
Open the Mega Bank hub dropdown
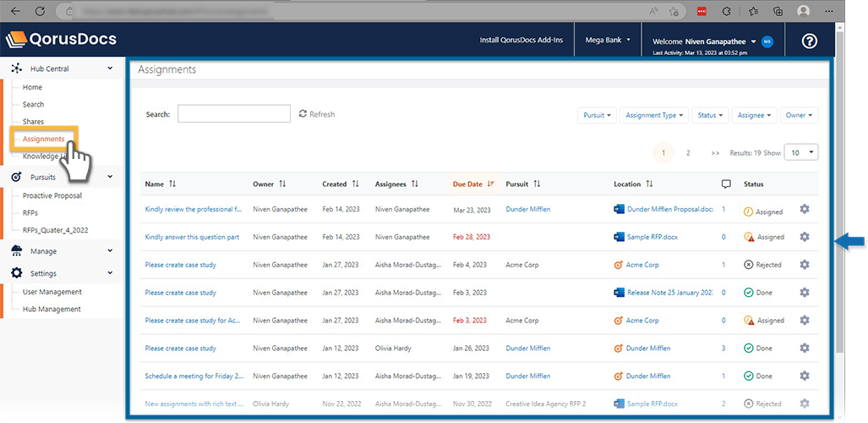coord(608,40)
